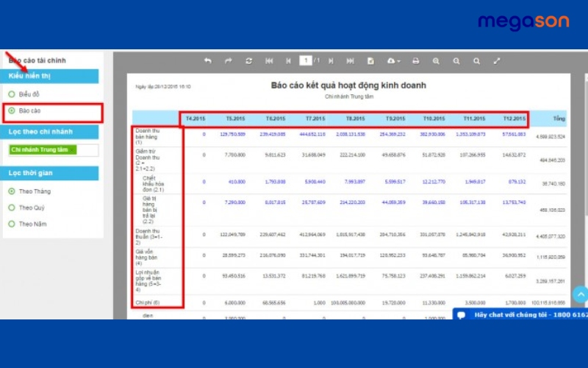
Task: Open the cloud export dropdown
Action: tap(393, 60)
